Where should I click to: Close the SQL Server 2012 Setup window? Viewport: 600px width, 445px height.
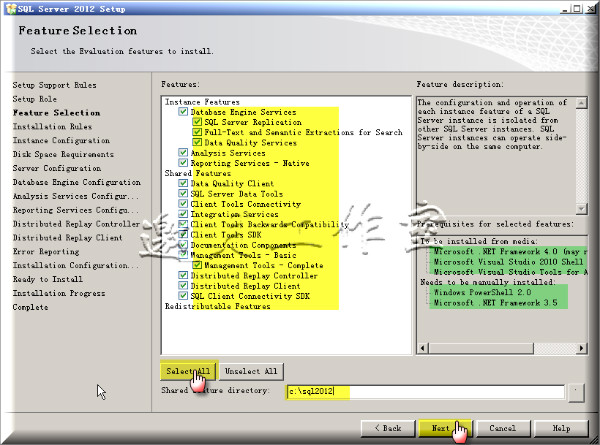[590, 9]
